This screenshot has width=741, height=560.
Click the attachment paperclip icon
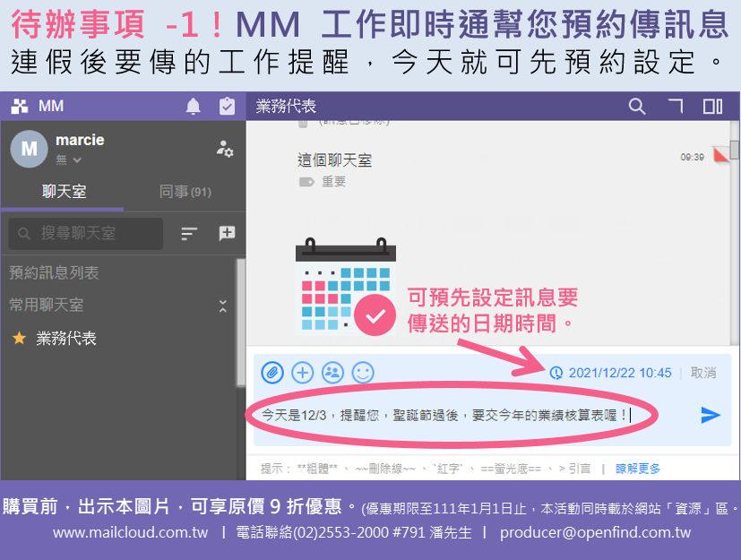(272, 373)
